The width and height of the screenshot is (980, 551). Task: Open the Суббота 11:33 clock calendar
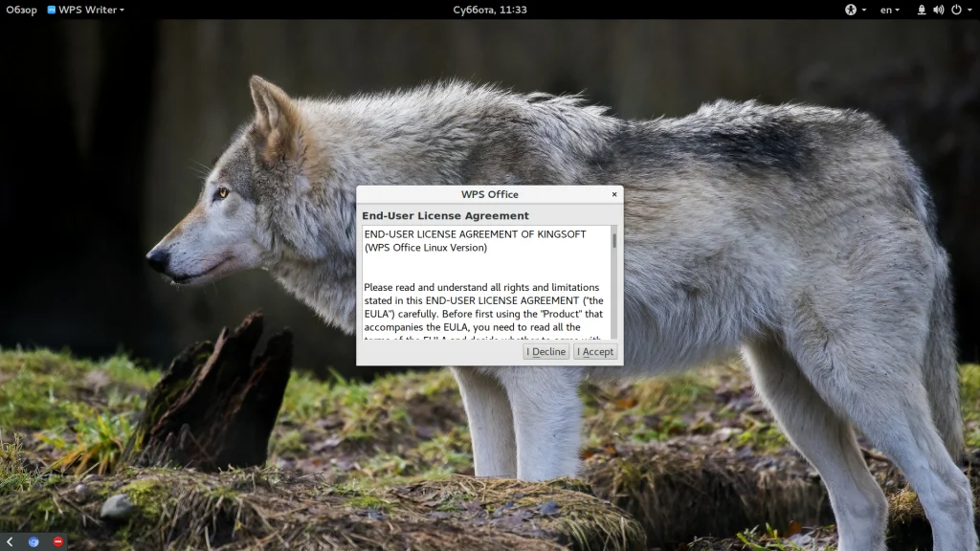point(490,10)
